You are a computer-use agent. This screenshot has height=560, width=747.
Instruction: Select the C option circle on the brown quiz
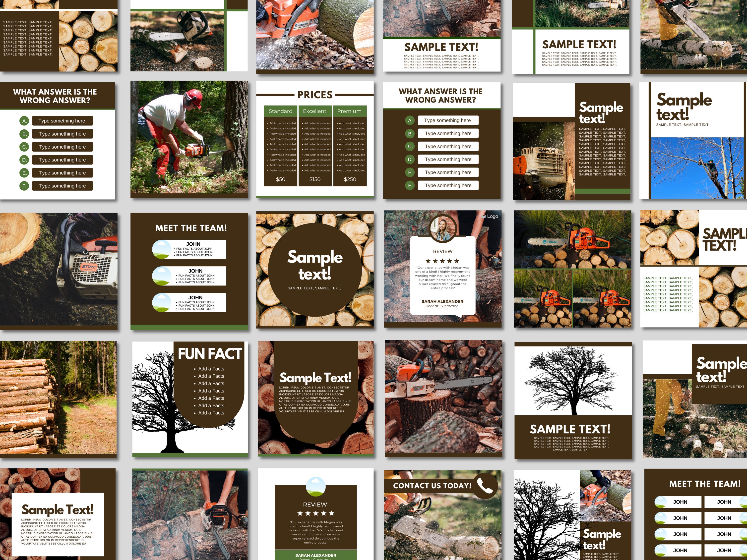[x=410, y=147]
